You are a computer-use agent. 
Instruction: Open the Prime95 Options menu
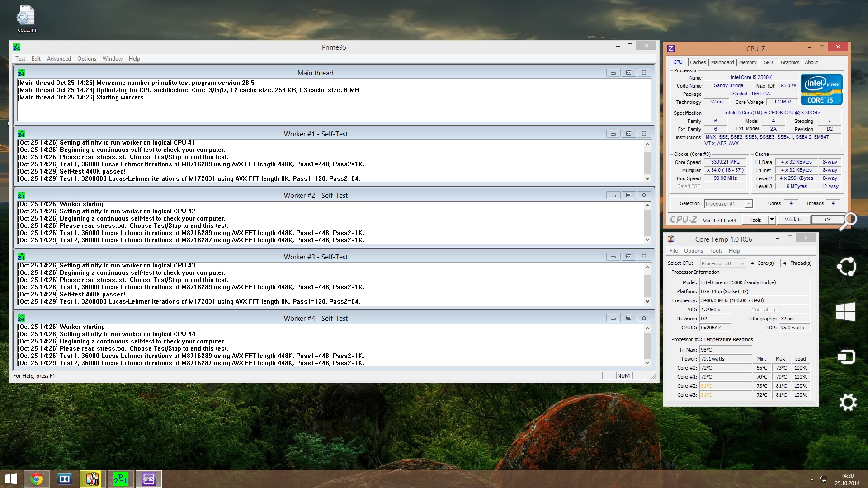point(87,59)
